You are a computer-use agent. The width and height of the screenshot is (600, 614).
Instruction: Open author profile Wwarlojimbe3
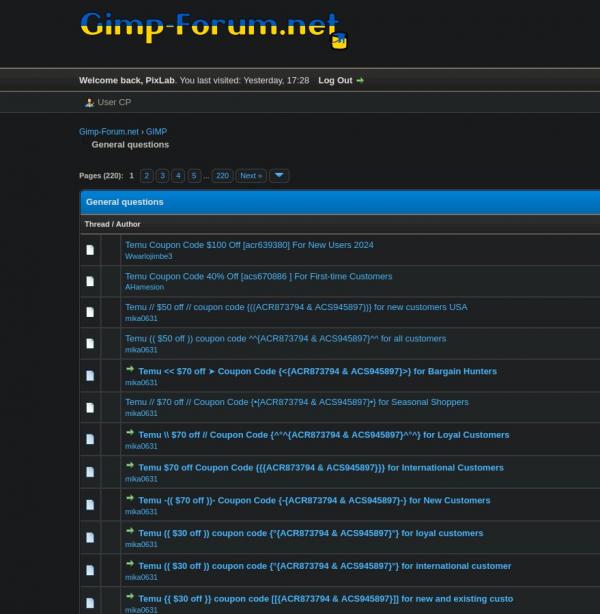(x=148, y=256)
